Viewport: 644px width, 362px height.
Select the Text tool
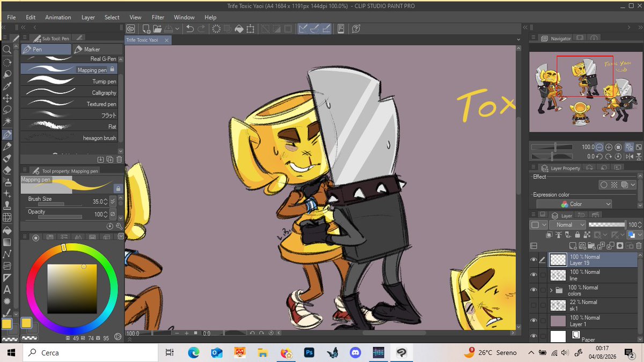click(7, 290)
